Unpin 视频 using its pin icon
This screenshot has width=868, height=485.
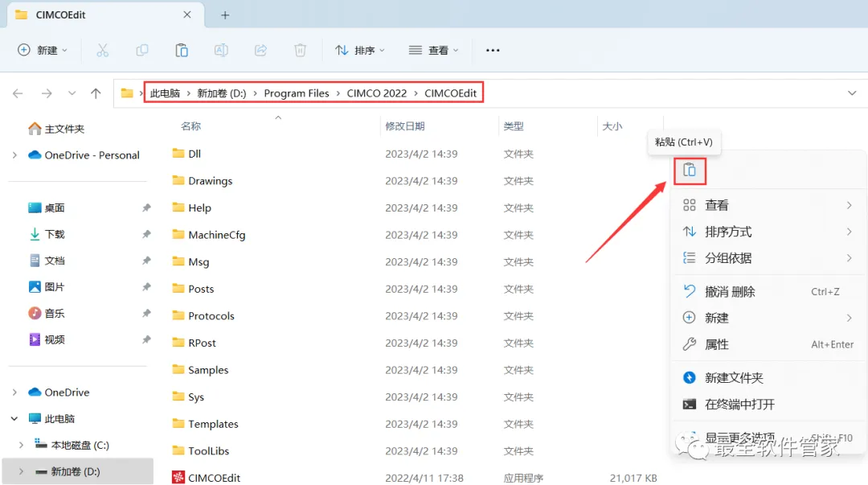146,339
